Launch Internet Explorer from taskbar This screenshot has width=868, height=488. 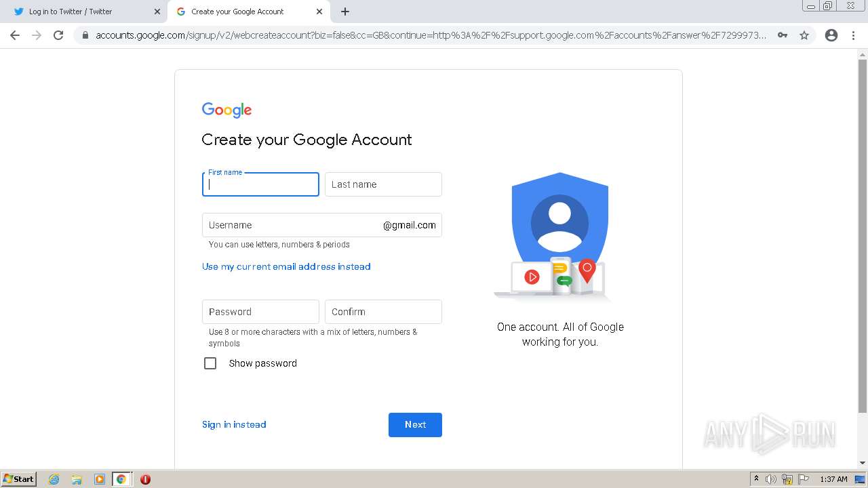[x=54, y=479]
